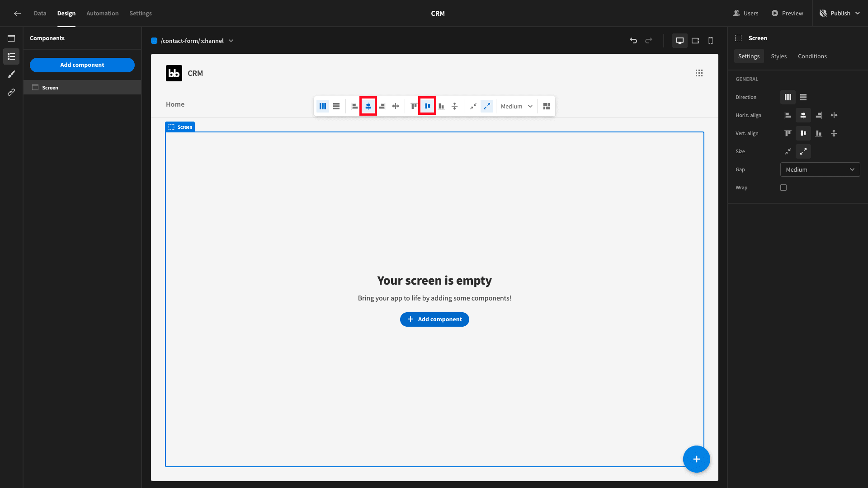Expand the /contact-form/:channel screen dropdown
This screenshot has height=488, width=868.
193,41
